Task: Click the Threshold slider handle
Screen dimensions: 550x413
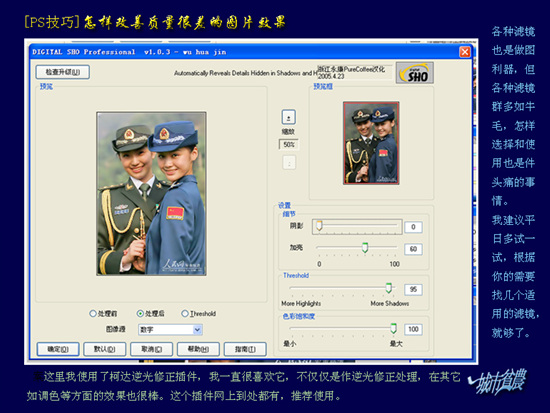Action: [x=389, y=288]
